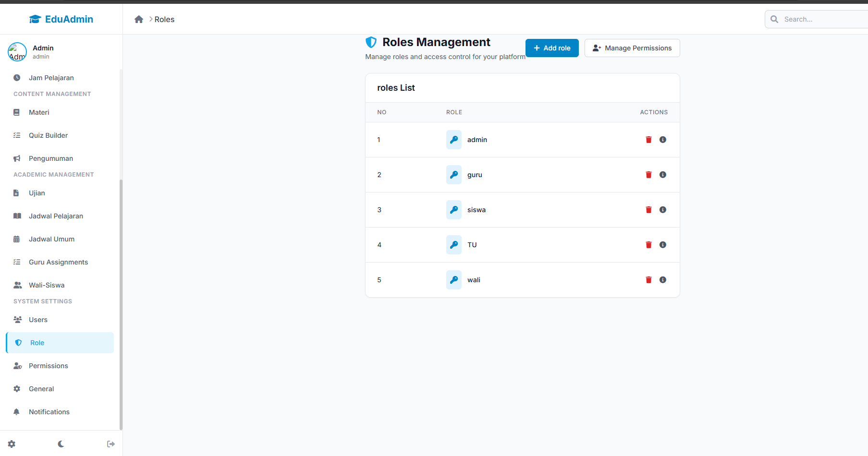The height and width of the screenshot is (456, 868).
Task: Click the logout icon in sidebar footer
Action: (x=111, y=444)
